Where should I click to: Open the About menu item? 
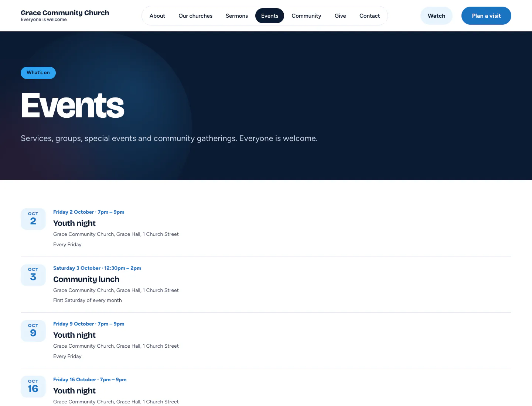click(x=157, y=16)
